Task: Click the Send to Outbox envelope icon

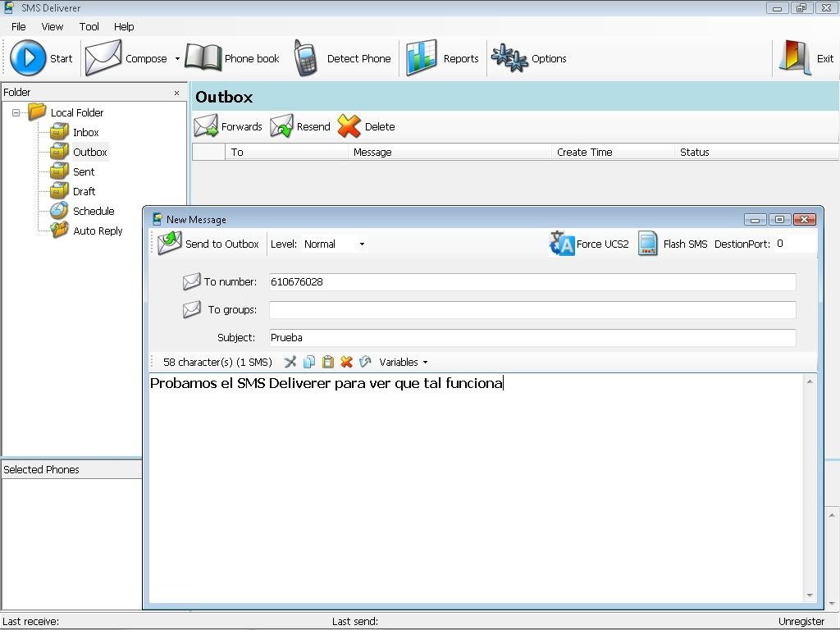Action: point(170,243)
